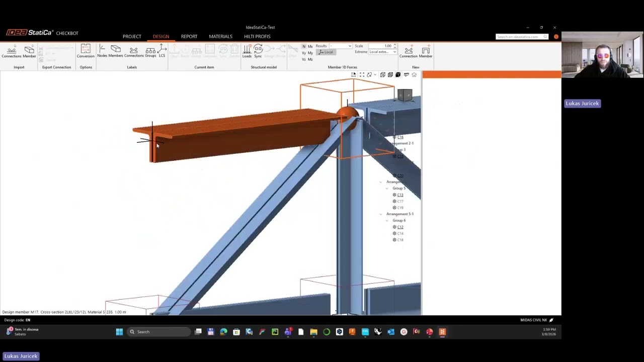Viewport: 644px width, 362px height.
Task: Click the orange notification icon by search
Action: (556, 37)
